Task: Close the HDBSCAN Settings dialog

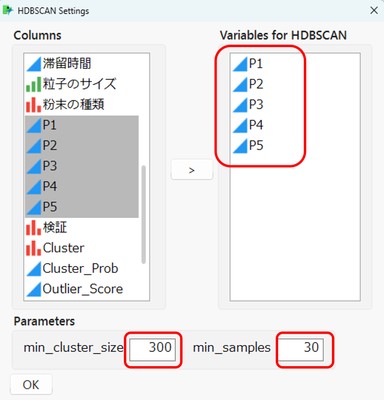Action: (374, 10)
